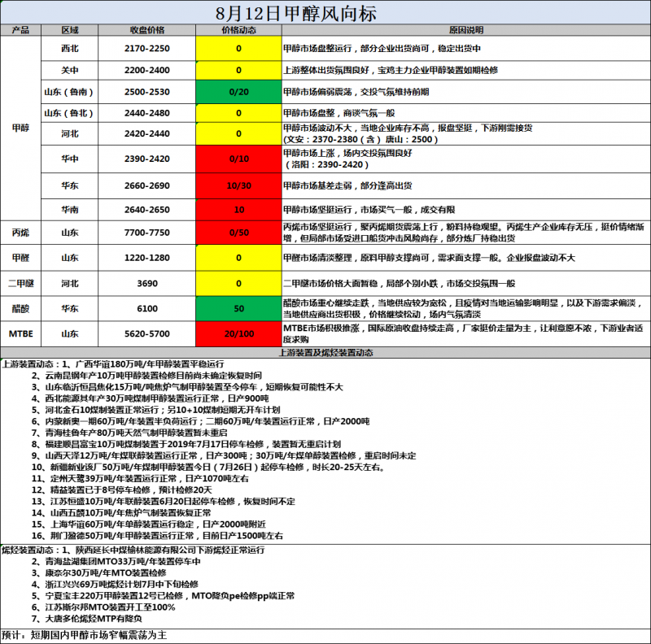Click the closing price "2420-2440"

(x=147, y=133)
